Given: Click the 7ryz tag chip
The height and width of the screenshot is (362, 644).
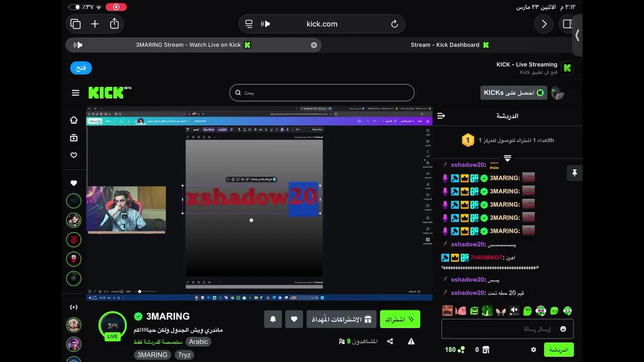Looking at the screenshot, I should tap(185, 355).
